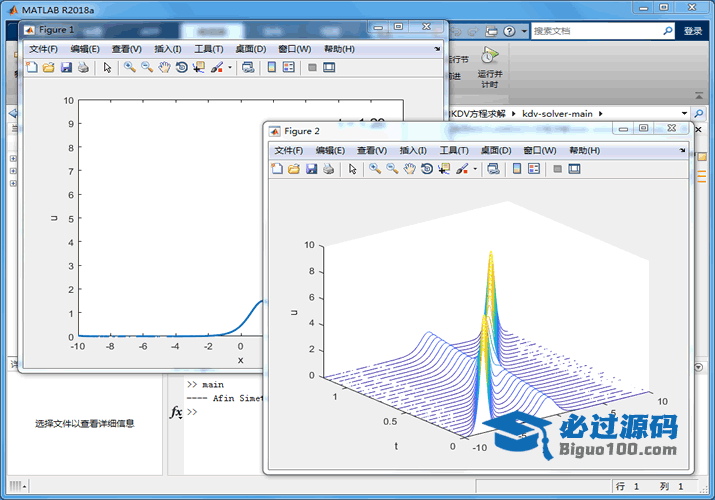Image resolution: width=715 pixels, height=500 pixels.
Task: Click Save Figure icon in Figure 1
Action: coord(66,68)
